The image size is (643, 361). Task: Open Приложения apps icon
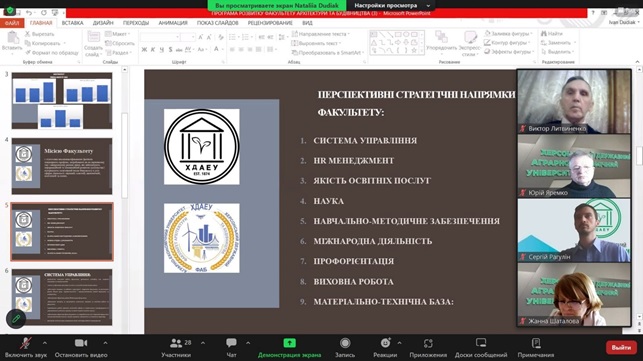point(428,343)
